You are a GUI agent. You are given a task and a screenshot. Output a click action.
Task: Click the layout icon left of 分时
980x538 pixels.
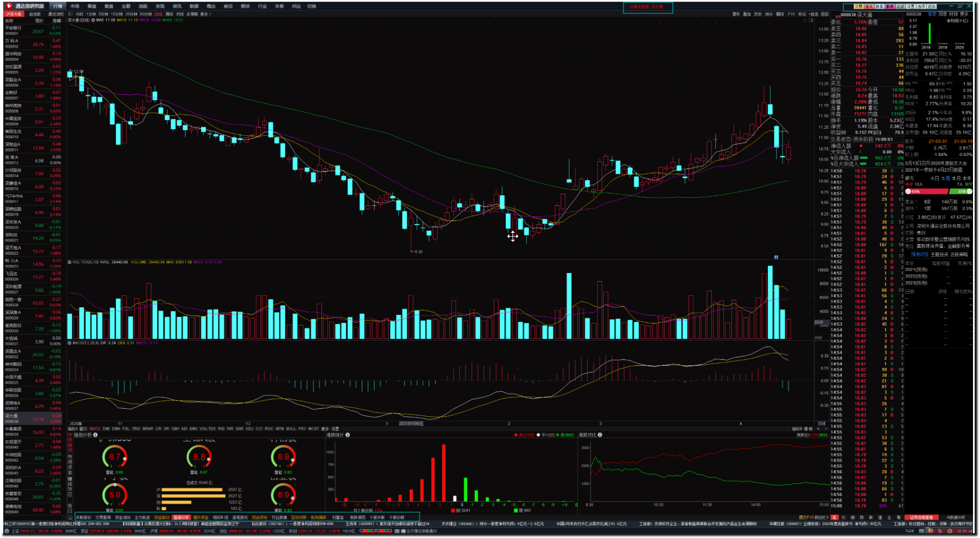pos(70,14)
